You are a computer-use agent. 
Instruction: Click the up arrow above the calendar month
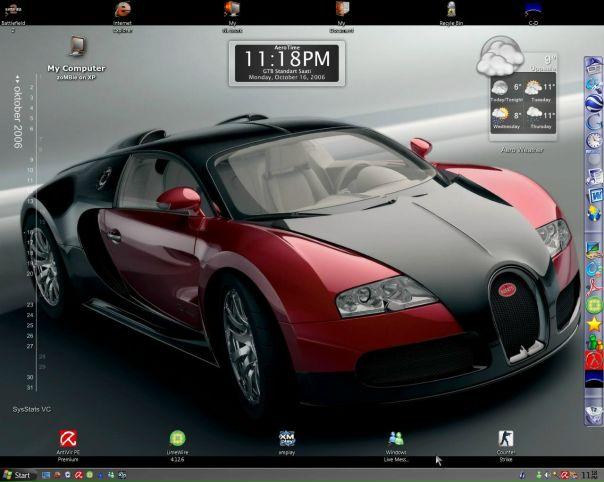pos(16,77)
